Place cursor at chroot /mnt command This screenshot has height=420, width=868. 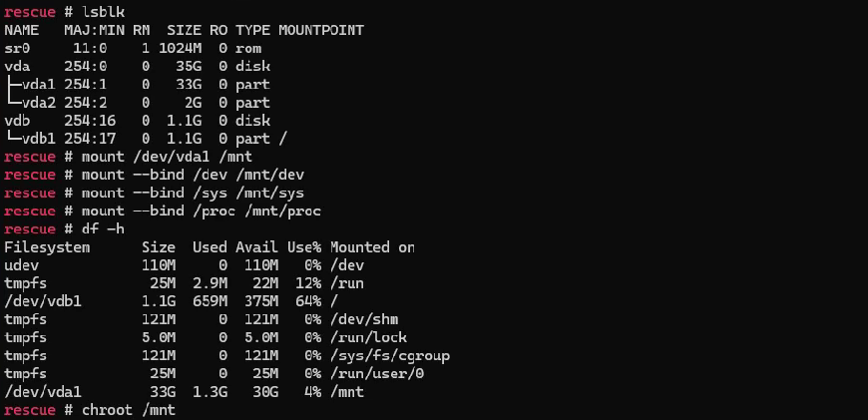pos(129,410)
